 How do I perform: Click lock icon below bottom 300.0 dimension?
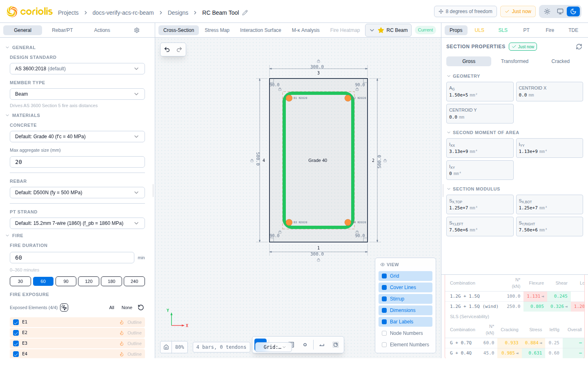(318, 260)
